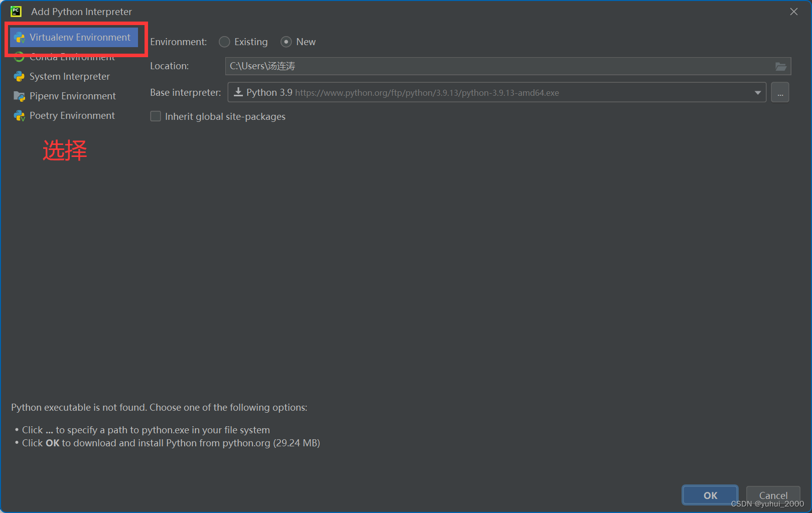The image size is (812, 513).
Task: Click the System Interpreter Python icon
Action: 20,76
